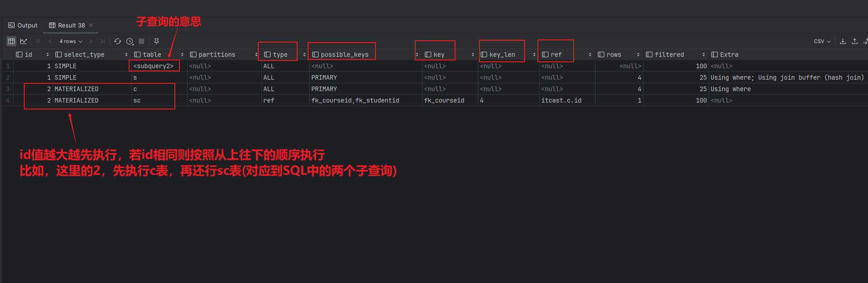Screen dimensions: 868x283
Task: Click the filtered column header
Action: click(669, 54)
